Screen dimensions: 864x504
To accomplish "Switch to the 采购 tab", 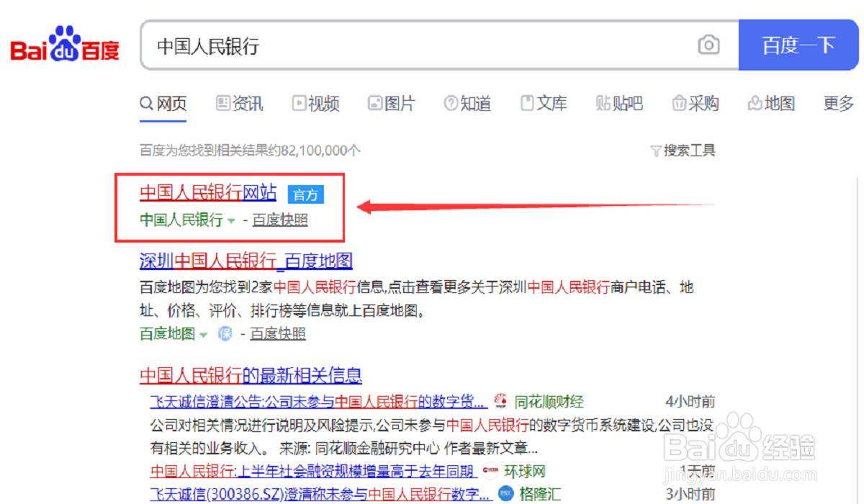I will 696,104.
